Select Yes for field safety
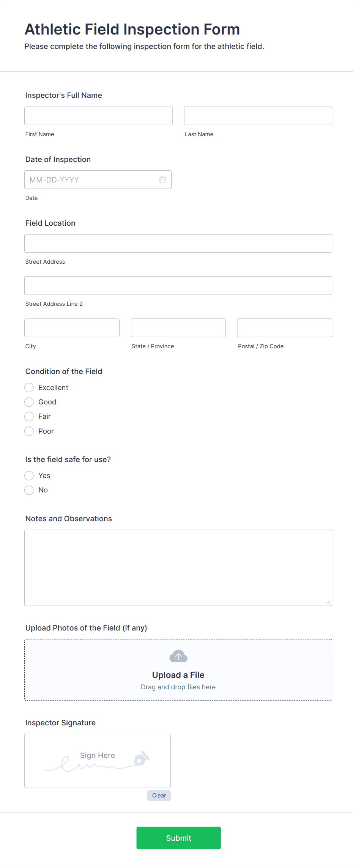The width and height of the screenshot is (353, 868). coord(29,475)
